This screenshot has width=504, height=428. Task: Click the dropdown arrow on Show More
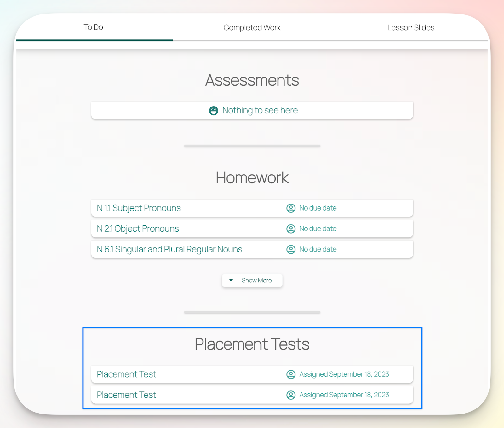[231, 280]
